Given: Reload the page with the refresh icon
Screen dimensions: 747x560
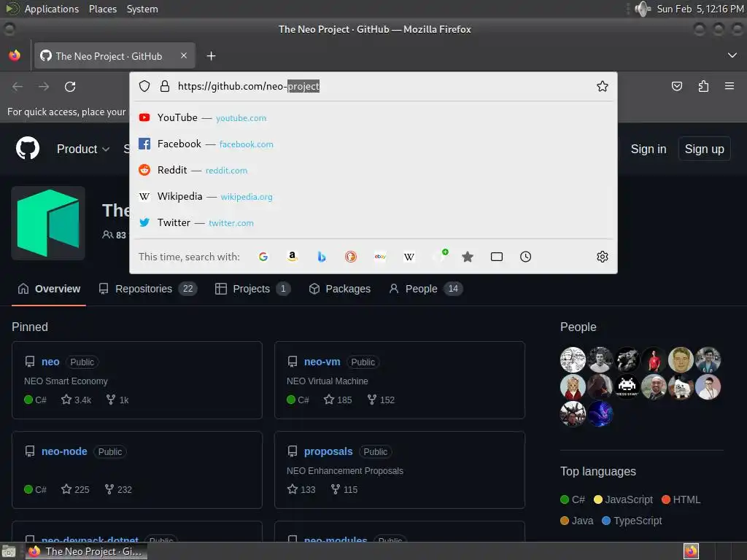Looking at the screenshot, I should pos(70,87).
